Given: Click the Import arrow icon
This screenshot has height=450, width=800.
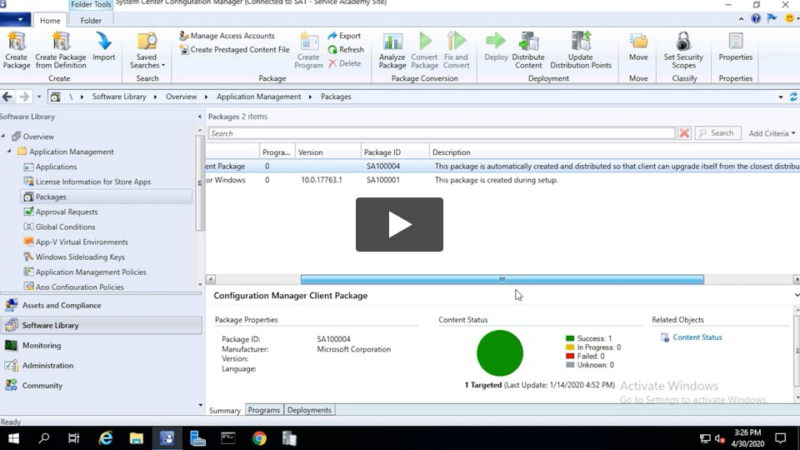Looking at the screenshot, I should [104, 42].
